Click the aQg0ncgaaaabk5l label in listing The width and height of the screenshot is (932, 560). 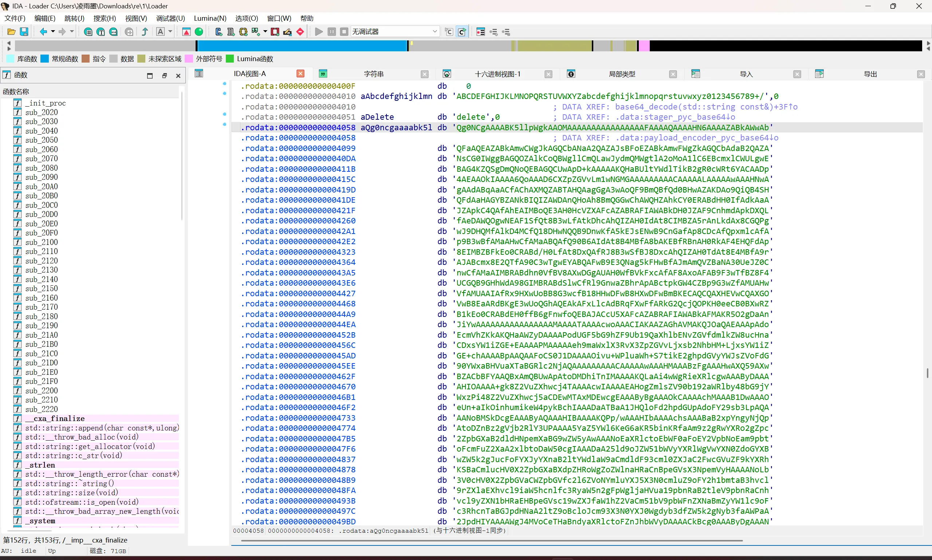pyautogui.click(x=396, y=128)
